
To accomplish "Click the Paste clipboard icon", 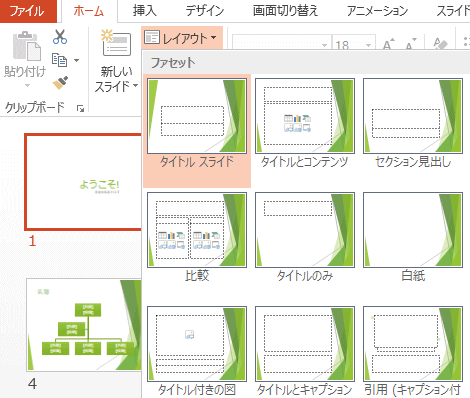I will pos(27,46).
